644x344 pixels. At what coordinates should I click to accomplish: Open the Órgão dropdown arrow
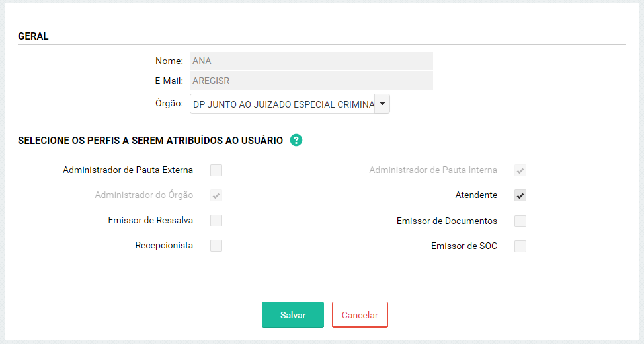point(382,104)
